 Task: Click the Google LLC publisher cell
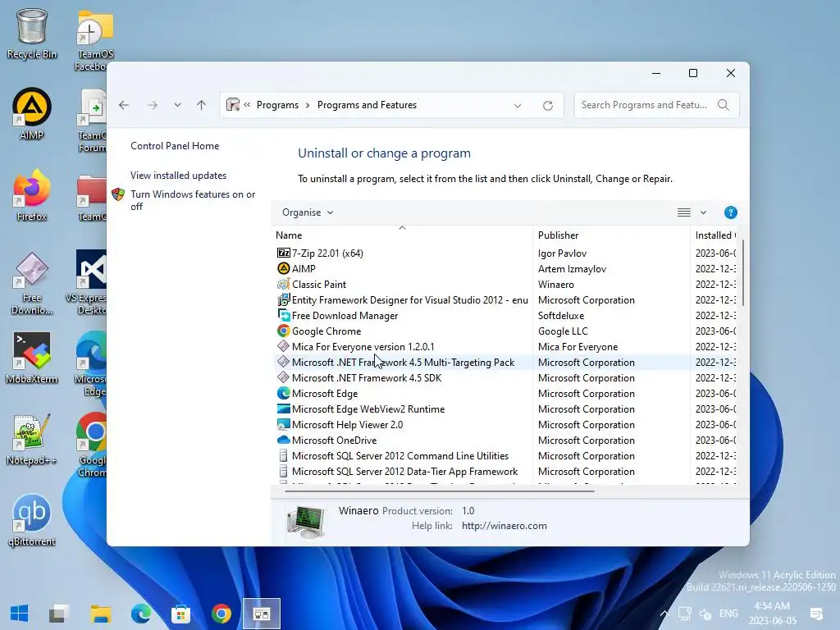tap(563, 331)
